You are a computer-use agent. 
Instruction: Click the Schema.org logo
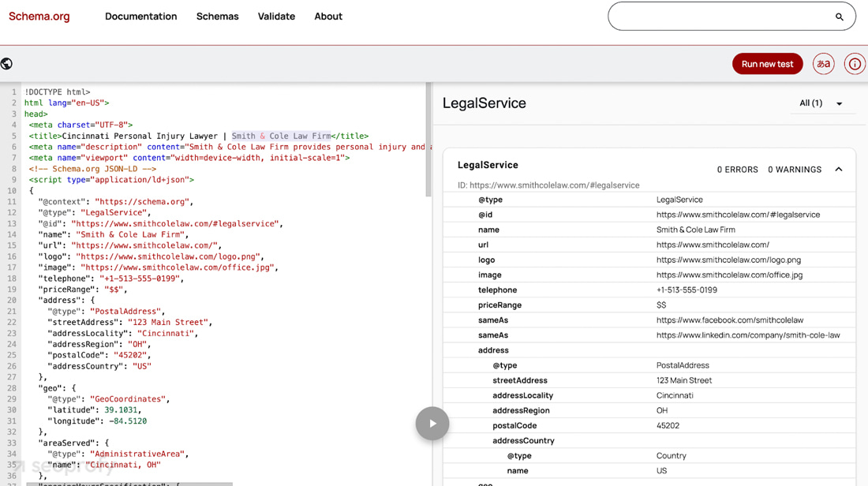click(39, 16)
